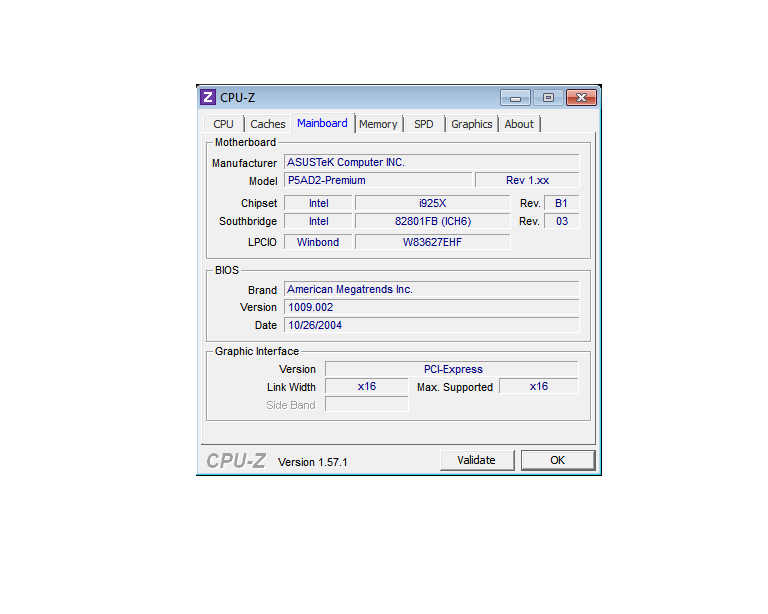The width and height of the screenshot is (768, 614).
Task: Click the Motherboard group label
Action: 245,142
